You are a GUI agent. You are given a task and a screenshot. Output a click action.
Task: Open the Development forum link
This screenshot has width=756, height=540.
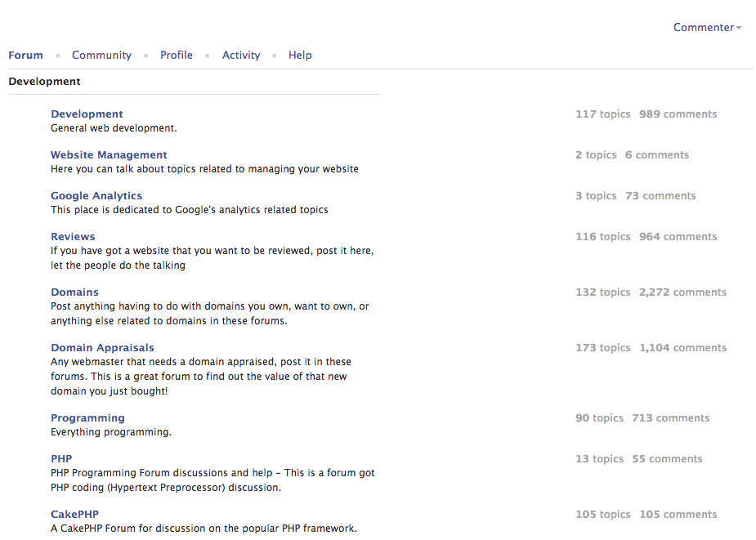(87, 114)
